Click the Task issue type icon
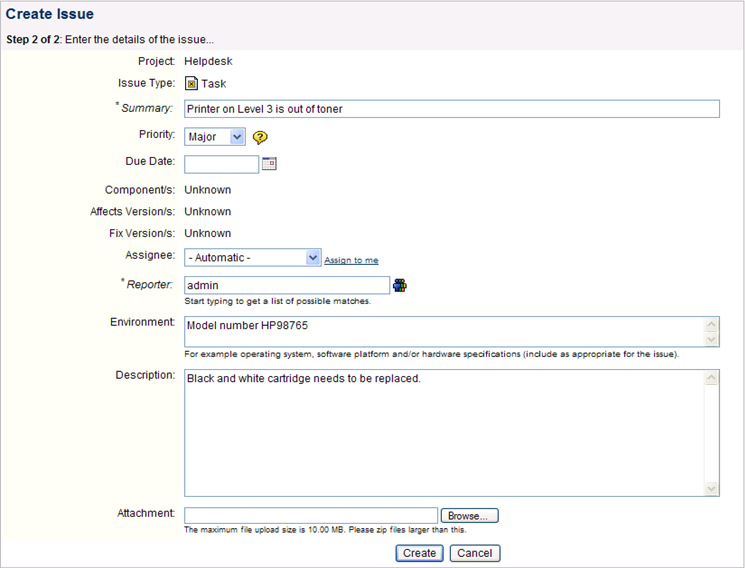This screenshot has height=568, width=745. pyautogui.click(x=191, y=84)
